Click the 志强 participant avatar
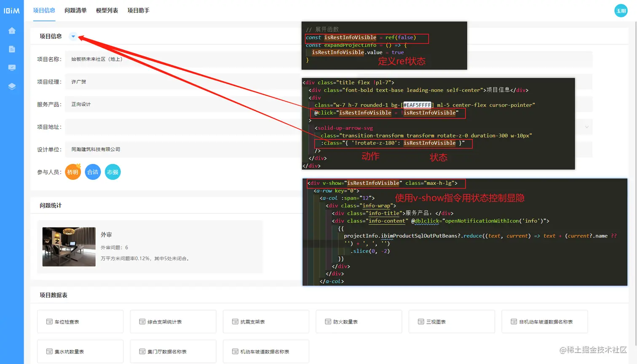 pos(112,172)
